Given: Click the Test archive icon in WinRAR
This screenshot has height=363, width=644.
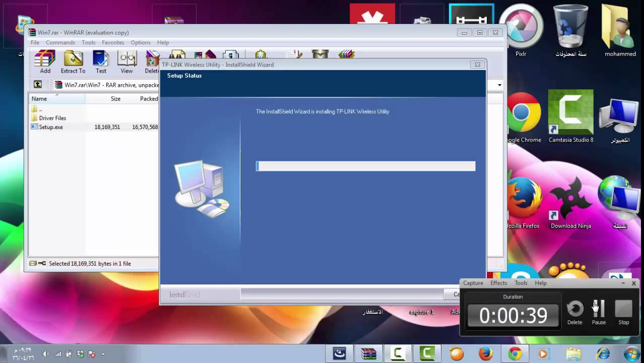Looking at the screenshot, I should click(101, 63).
